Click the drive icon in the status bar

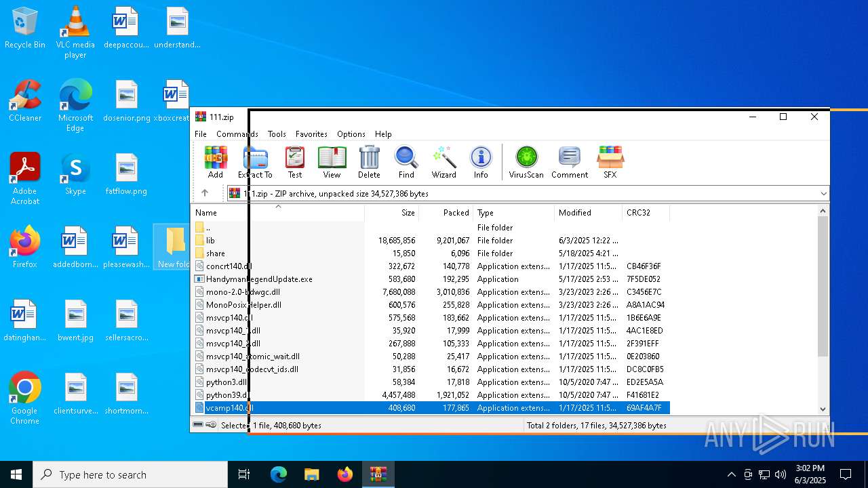pos(198,425)
